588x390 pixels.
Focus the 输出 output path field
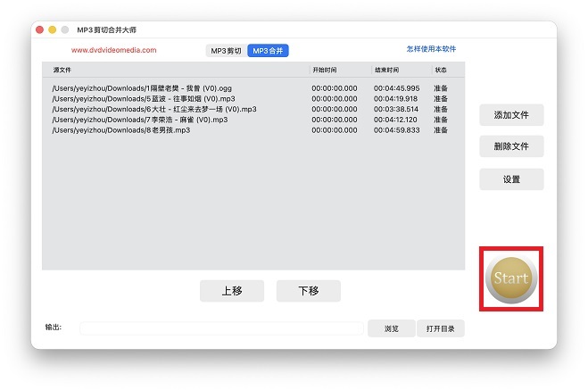(220, 328)
